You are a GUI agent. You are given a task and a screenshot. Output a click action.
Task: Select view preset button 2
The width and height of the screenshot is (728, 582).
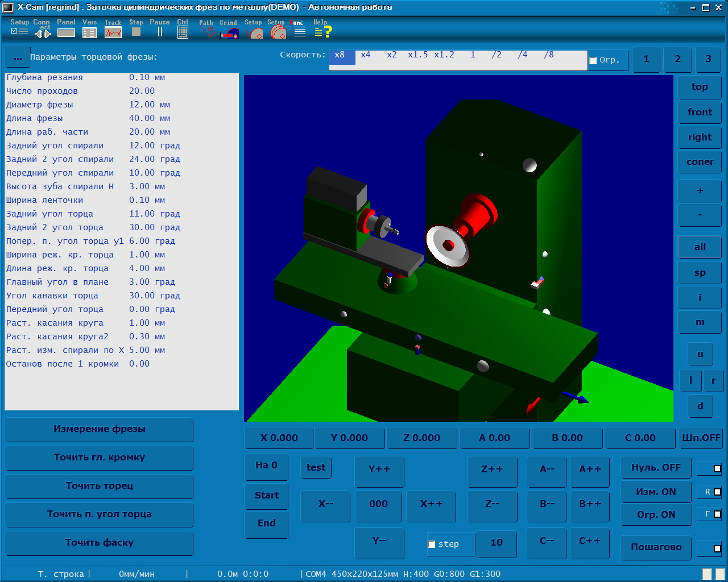pos(677,59)
